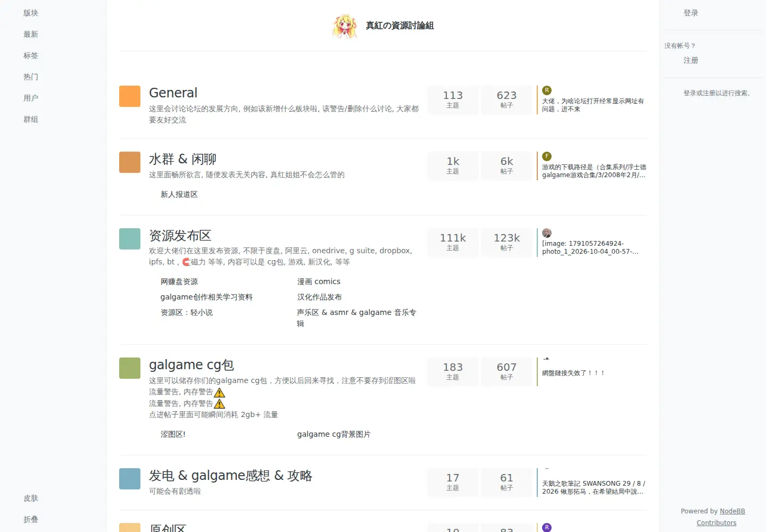Click the green galgame cg包 category icon
The width and height of the screenshot is (766, 532).
[130, 368]
